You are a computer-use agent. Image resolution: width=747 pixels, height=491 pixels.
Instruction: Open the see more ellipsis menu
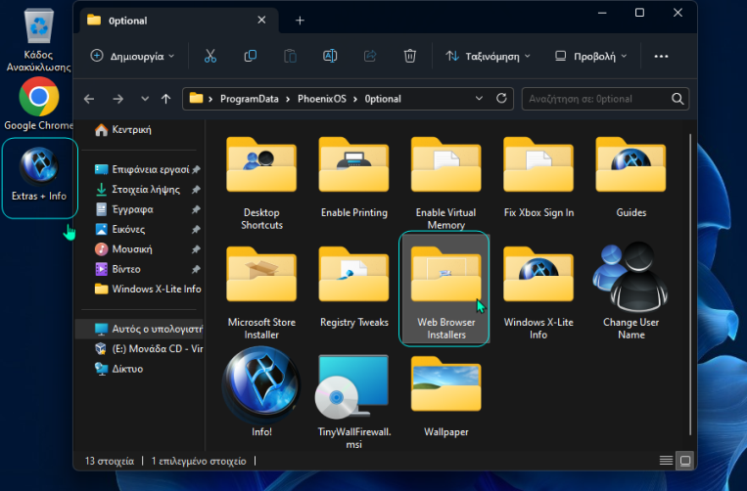[x=661, y=56]
